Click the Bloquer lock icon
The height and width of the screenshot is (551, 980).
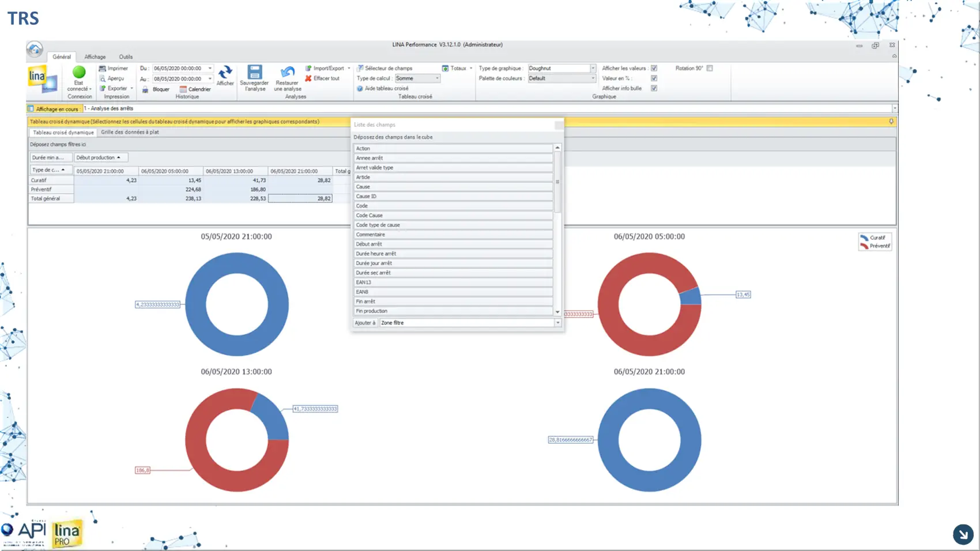[146, 89]
